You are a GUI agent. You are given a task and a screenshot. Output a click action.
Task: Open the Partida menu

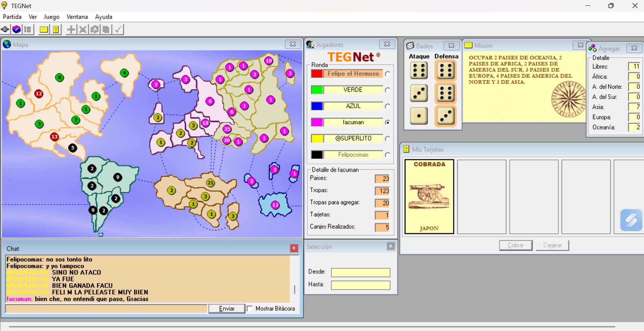pos(12,17)
